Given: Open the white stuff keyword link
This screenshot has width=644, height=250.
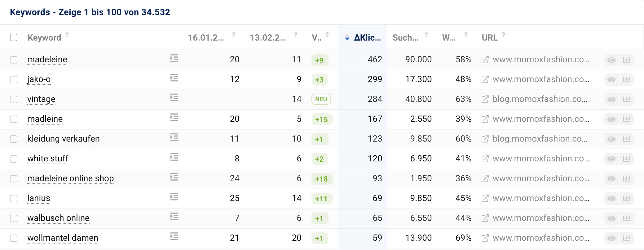Looking at the screenshot, I should point(48,159).
